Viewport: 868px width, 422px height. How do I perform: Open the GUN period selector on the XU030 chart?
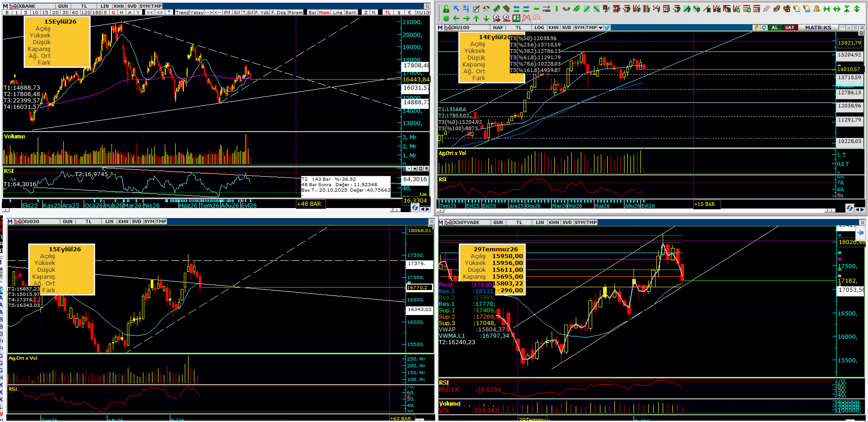[x=67, y=222]
